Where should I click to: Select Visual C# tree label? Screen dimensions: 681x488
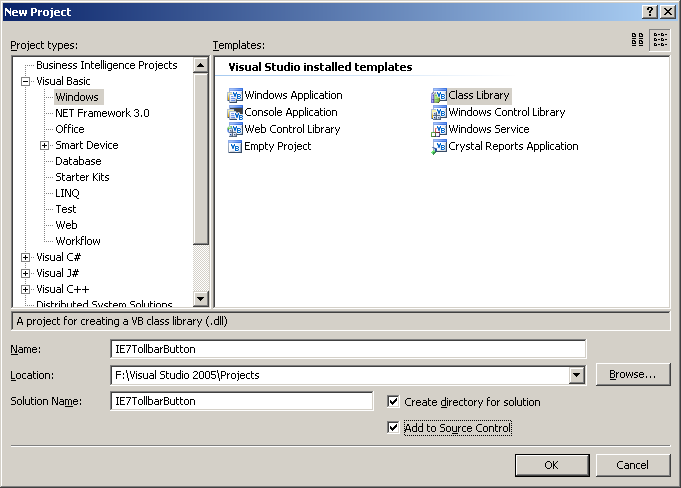(x=59, y=257)
